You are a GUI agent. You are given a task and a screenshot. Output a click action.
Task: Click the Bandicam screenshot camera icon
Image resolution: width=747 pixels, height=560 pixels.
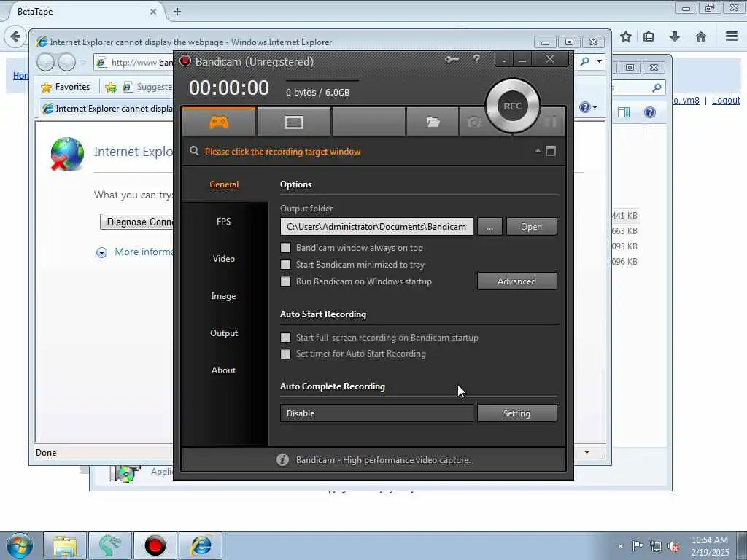(x=473, y=122)
